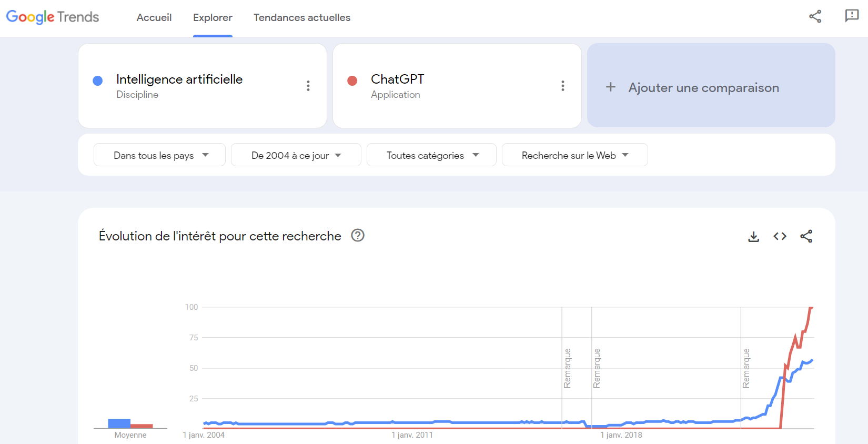
Task: Share the Trends comparison via top bar
Action: tap(815, 16)
